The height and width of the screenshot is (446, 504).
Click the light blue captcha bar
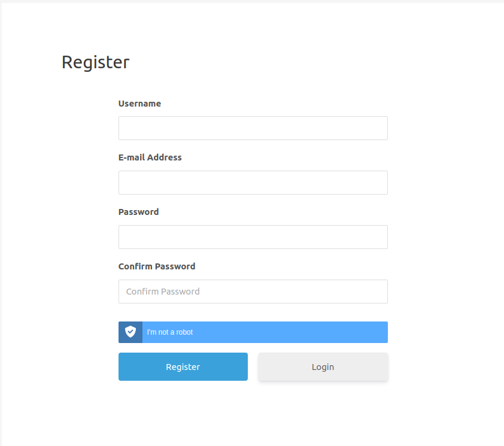click(287, 332)
